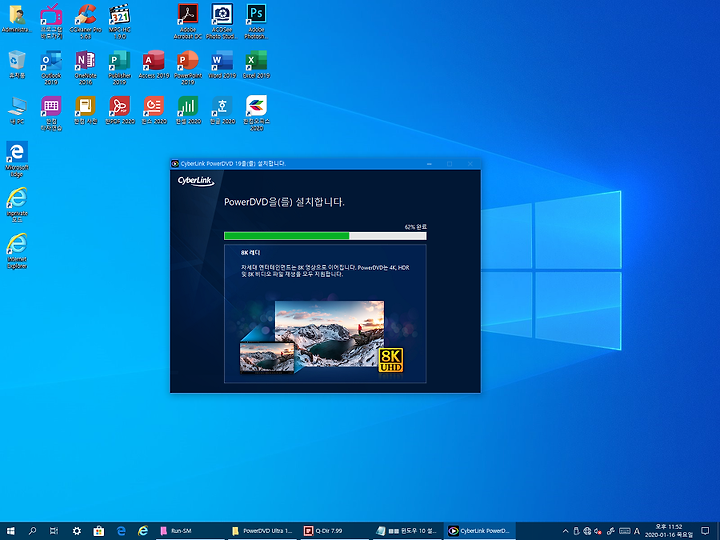Switch to PowerDVD Ultra folder taskbar item
The image size is (720, 540).
pyautogui.click(x=262, y=531)
